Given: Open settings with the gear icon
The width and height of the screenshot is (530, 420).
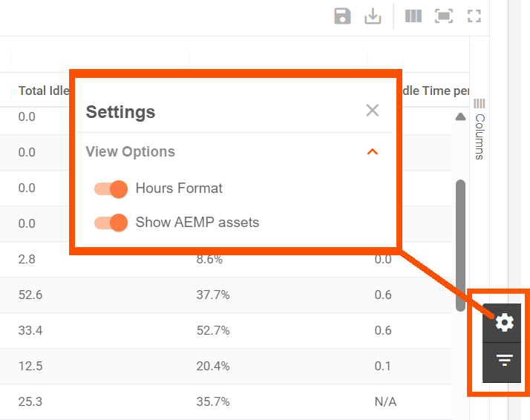Looking at the screenshot, I should 504,322.
